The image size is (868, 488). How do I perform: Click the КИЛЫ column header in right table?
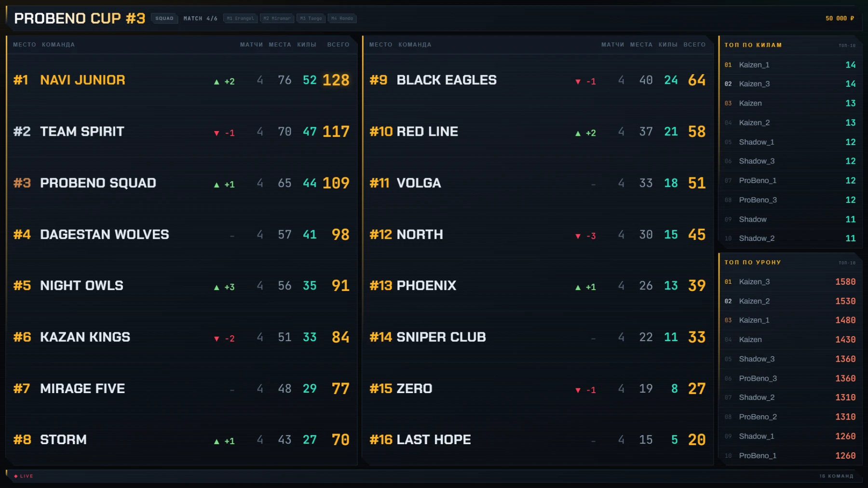point(668,45)
